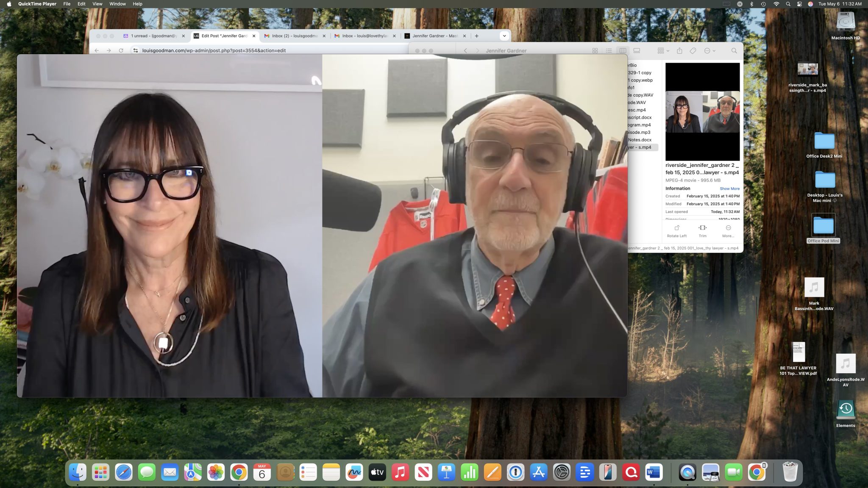The image size is (868, 488).
Task: Open Control Center in menu bar
Action: (799, 4)
